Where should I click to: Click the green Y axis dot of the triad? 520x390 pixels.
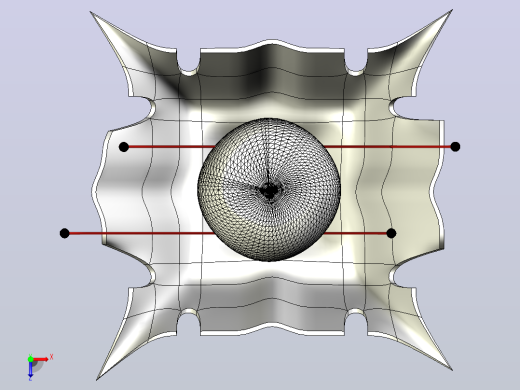click(30, 359)
